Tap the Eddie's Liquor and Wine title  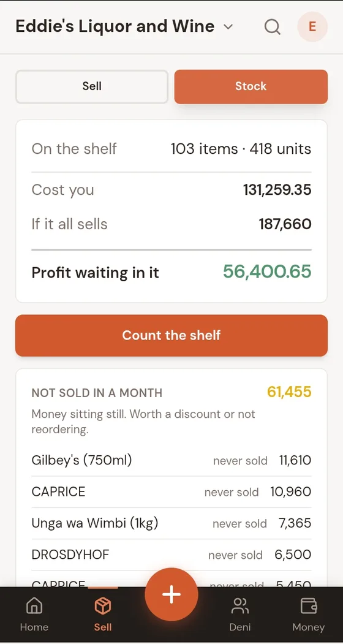115,26
